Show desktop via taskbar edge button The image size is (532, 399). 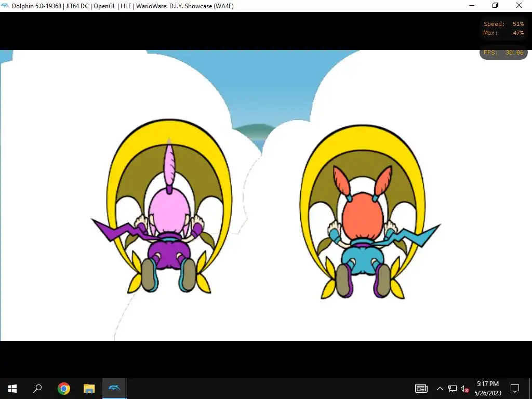530,389
